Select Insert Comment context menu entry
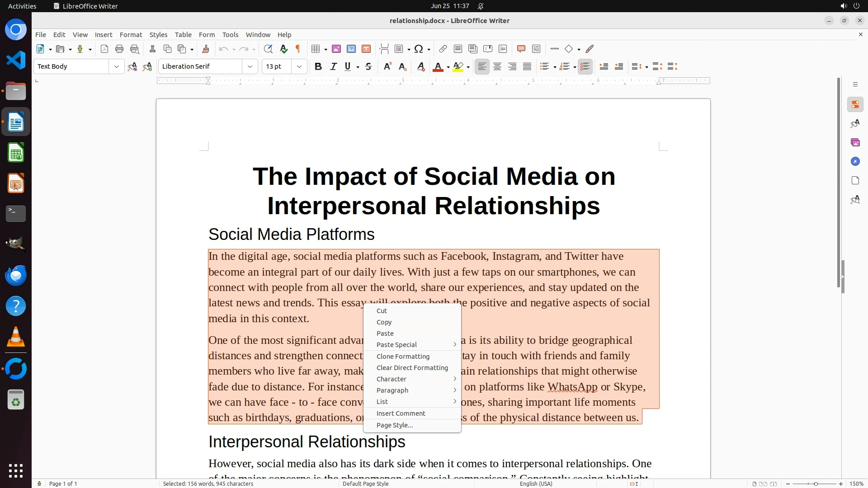This screenshot has width=868, height=488. [x=401, y=413]
